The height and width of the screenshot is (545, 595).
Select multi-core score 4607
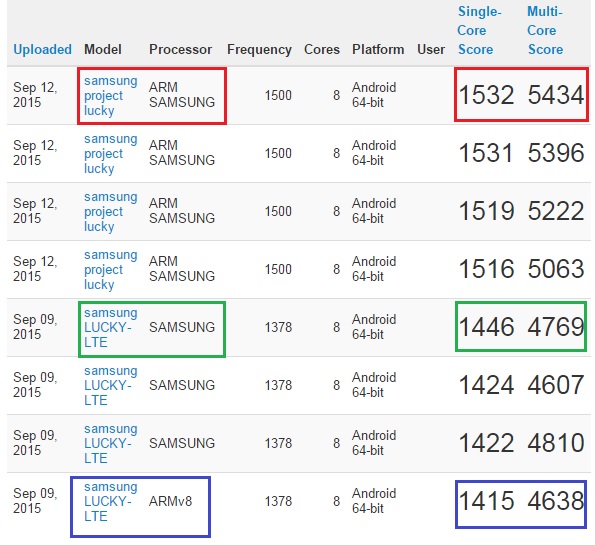click(556, 385)
